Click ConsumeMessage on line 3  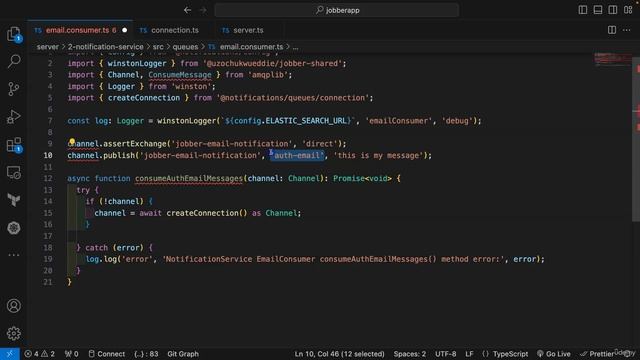pyautogui.click(x=180, y=75)
